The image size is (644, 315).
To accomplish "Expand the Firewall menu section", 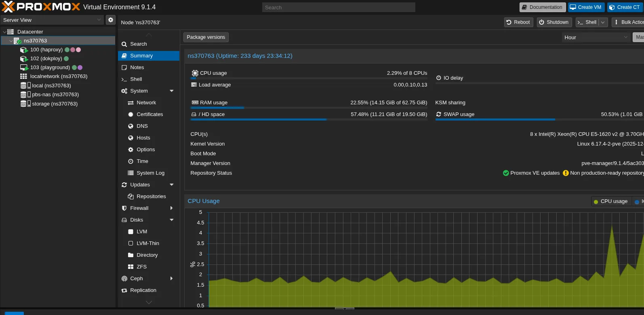I will pyautogui.click(x=172, y=208).
